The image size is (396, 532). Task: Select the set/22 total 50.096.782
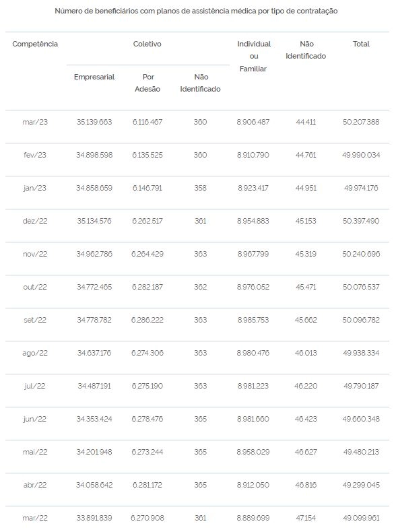[361, 320]
